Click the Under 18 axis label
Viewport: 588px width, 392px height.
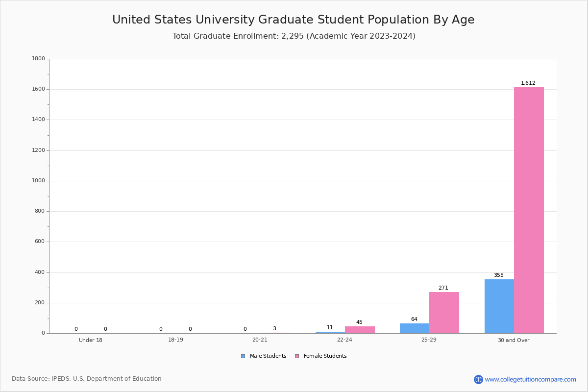pos(91,340)
